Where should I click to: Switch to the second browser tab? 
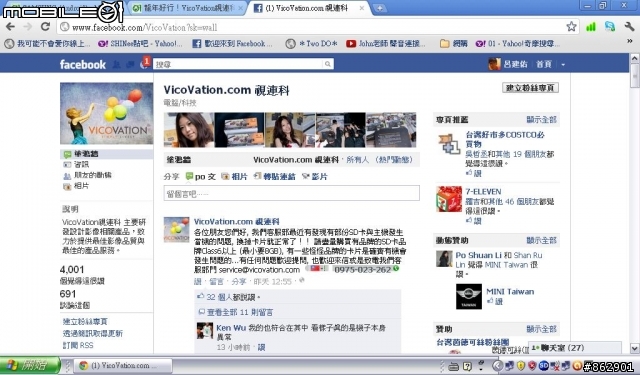(x=188, y=8)
